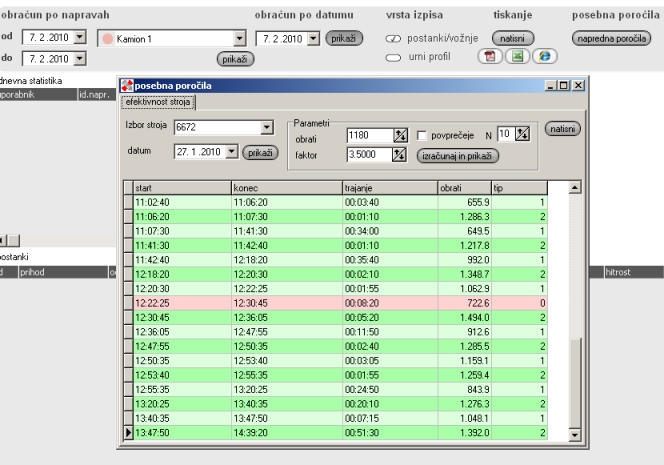The image size is (664, 465).
Task: Click red circle icon next to Kamion 1
Action: point(108,39)
